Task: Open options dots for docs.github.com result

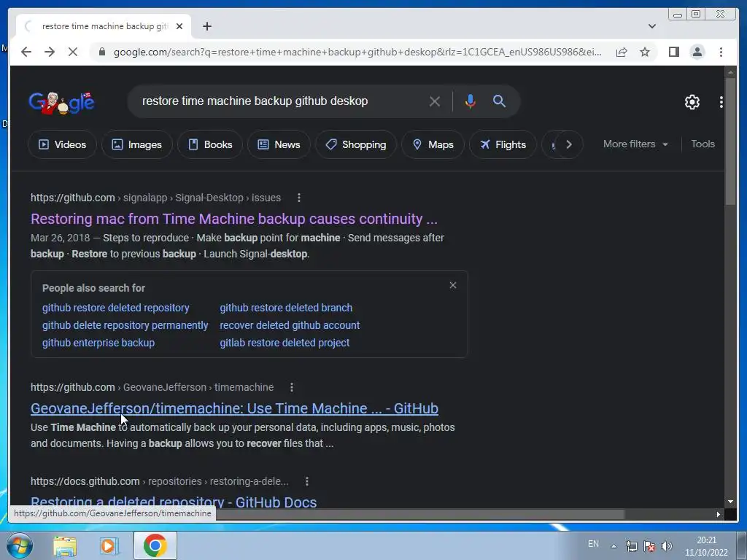Action: [307, 481]
